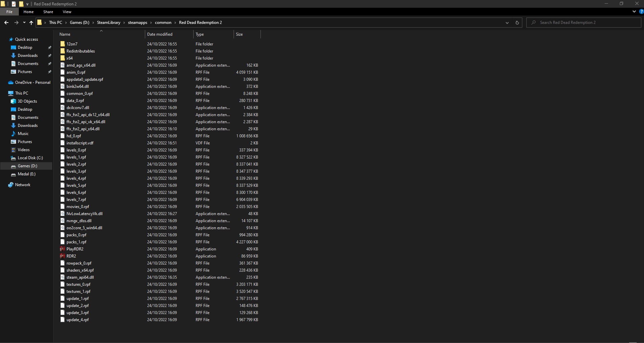
Task: Click steamapps in the breadcrumb path
Action: [137, 23]
